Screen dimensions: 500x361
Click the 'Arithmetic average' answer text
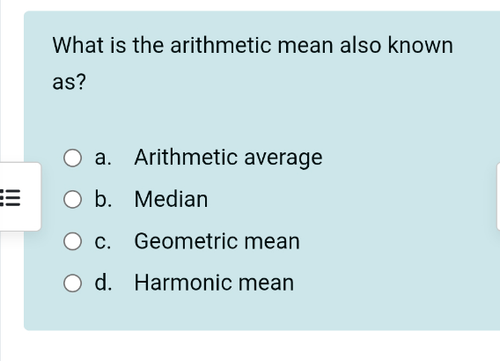point(228,157)
